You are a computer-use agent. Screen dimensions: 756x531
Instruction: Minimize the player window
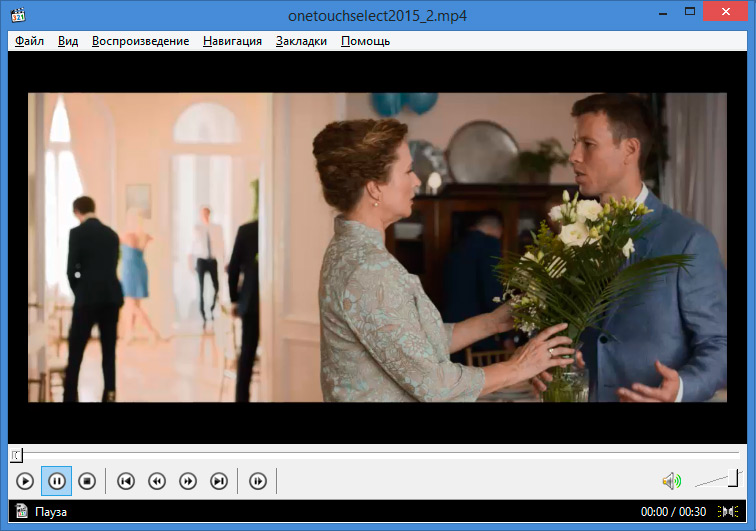(663, 13)
